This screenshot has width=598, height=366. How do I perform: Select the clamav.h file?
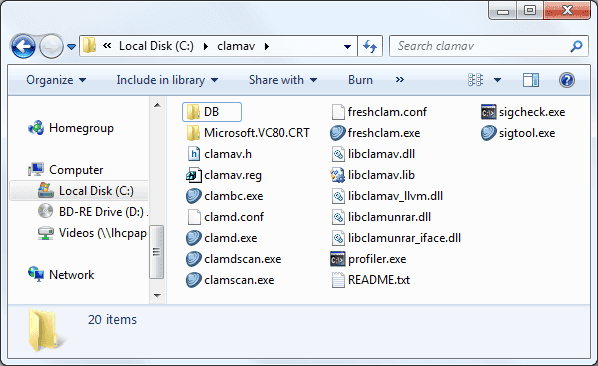[x=219, y=154]
